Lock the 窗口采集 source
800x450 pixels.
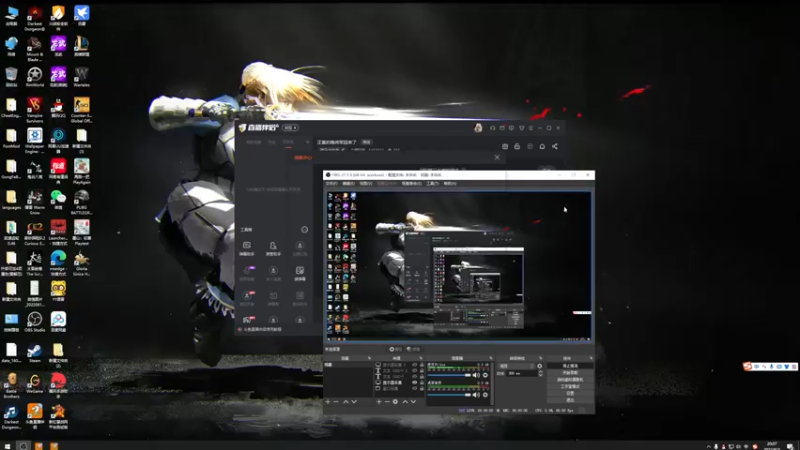422,388
